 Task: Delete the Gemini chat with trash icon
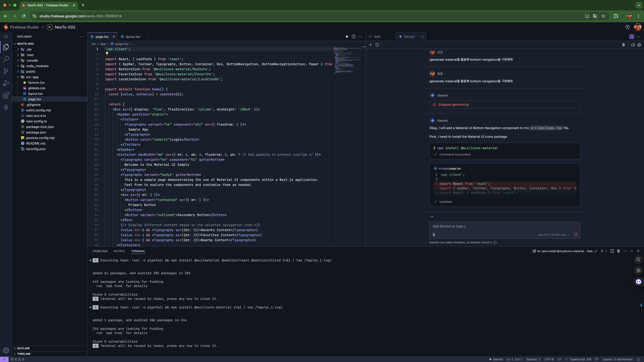(623, 45)
